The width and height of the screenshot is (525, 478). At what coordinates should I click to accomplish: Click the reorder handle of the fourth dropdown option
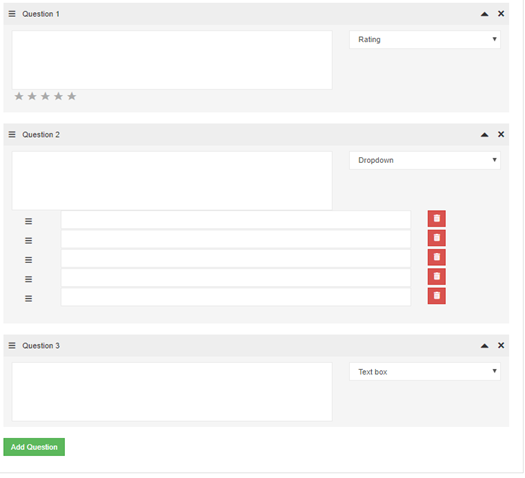click(x=28, y=280)
